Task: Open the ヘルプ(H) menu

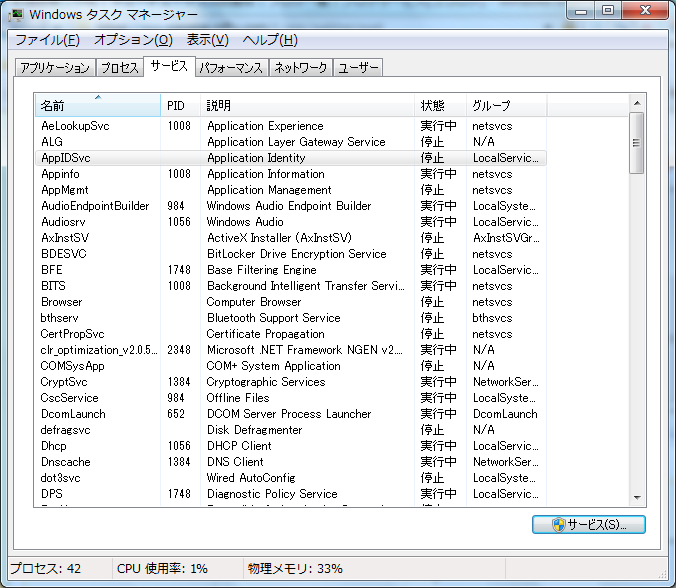Action: click(270, 40)
